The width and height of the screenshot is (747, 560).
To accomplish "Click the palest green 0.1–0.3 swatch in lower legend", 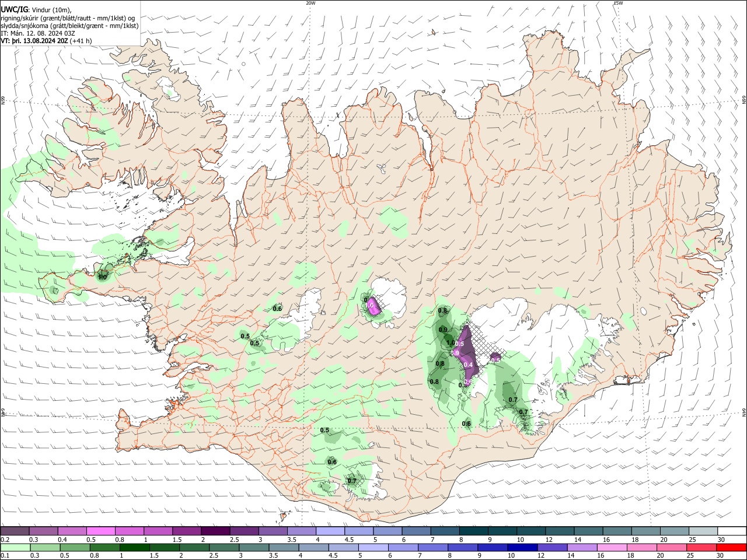I will pyautogui.click(x=15, y=548).
